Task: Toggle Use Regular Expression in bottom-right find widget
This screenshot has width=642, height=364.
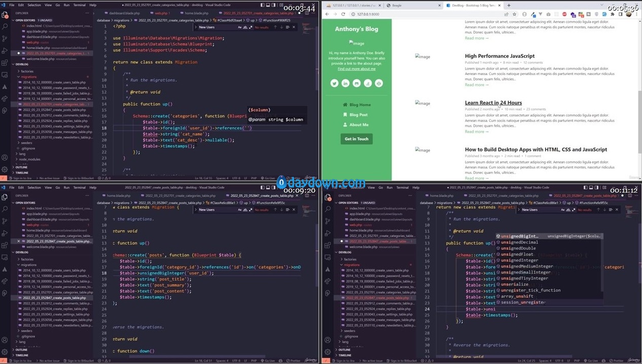Action: [575, 209]
